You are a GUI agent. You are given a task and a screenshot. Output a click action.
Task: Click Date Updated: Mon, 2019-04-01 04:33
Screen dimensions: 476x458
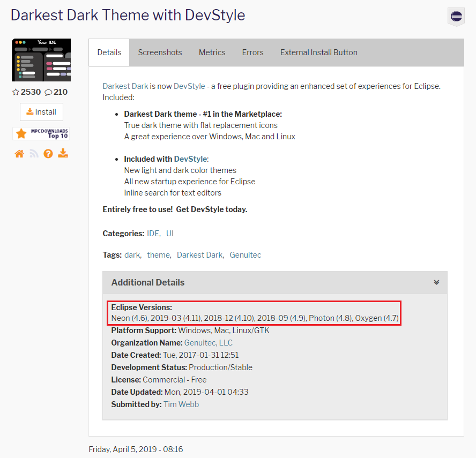tap(180, 392)
